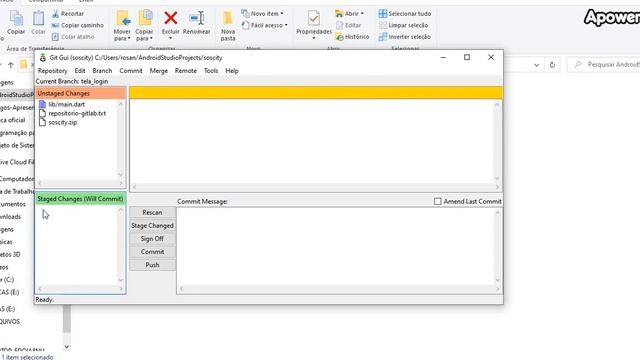The height and width of the screenshot is (360, 640).
Task: Click the Renomear icon
Action: tap(197, 18)
